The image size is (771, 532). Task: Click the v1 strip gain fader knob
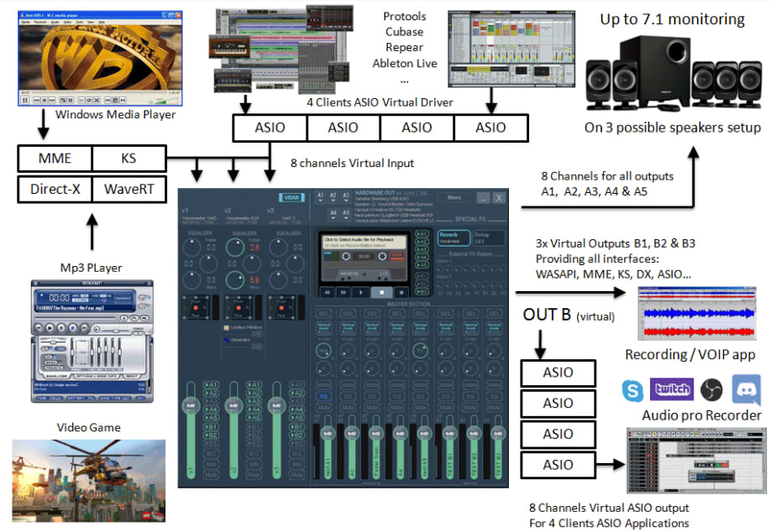(x=191, y=406)
